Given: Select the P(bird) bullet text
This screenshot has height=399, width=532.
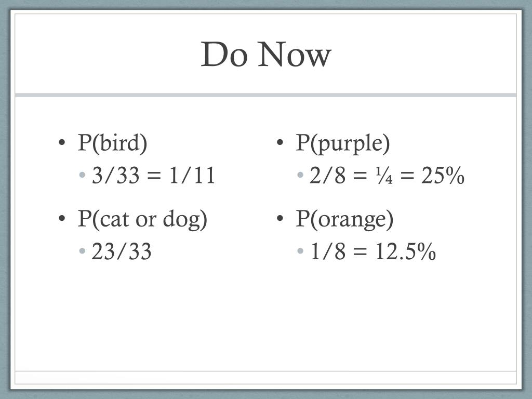Looking at the screenshot, I should coord(112,143).
